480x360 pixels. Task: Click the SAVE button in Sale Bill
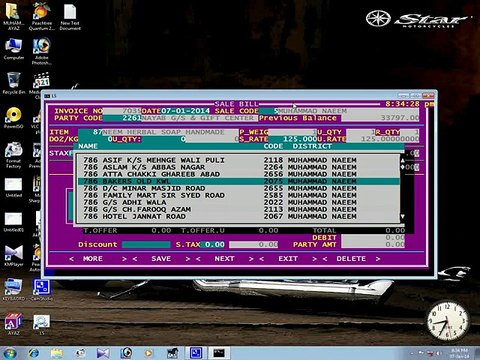tap(161, 259)
